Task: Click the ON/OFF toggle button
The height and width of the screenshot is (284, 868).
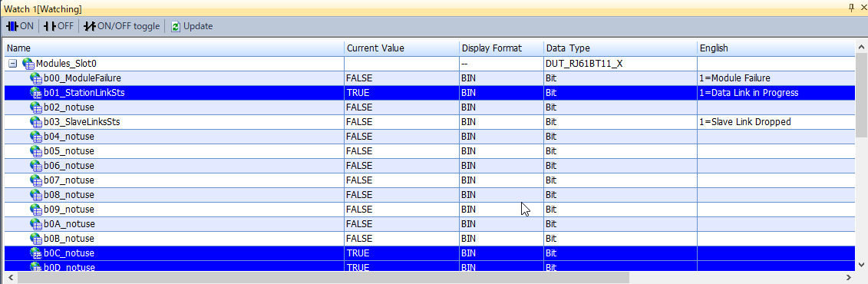Action: coord(121,26)
